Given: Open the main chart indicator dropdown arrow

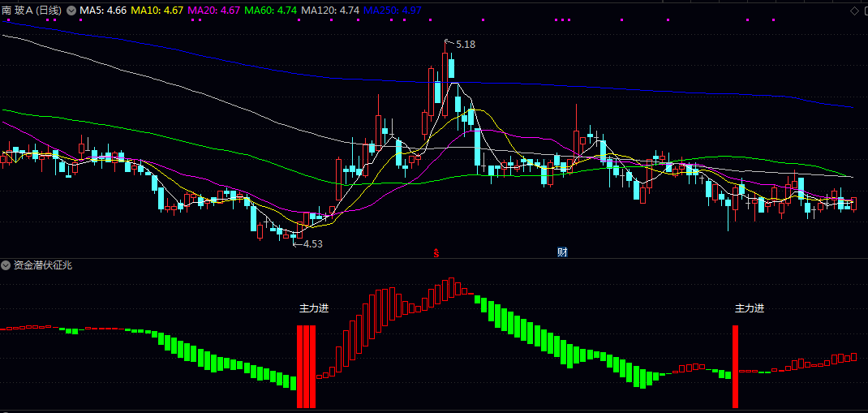Looking at the screenshot, I should coord(71,11).
